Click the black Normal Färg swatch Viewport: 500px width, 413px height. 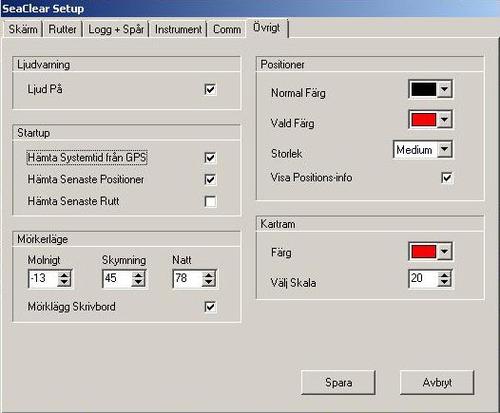tap(424, 89)
